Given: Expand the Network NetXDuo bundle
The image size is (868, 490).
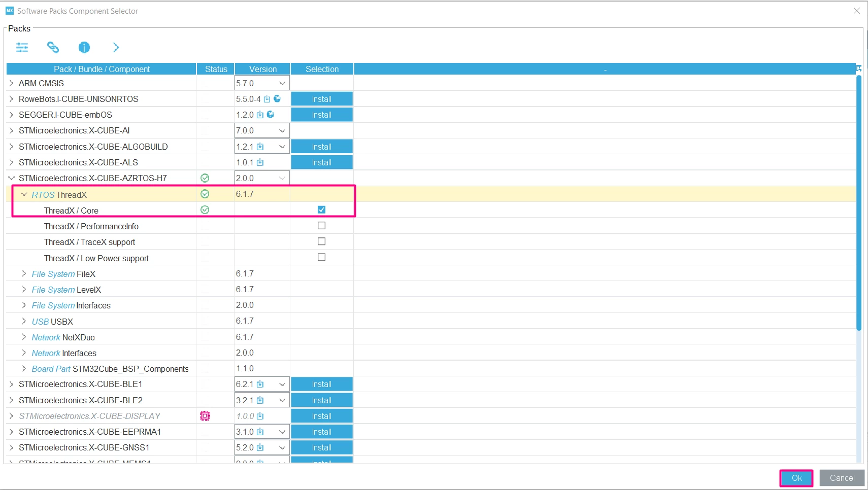Looking at the screenshot, I should point(24,337).
